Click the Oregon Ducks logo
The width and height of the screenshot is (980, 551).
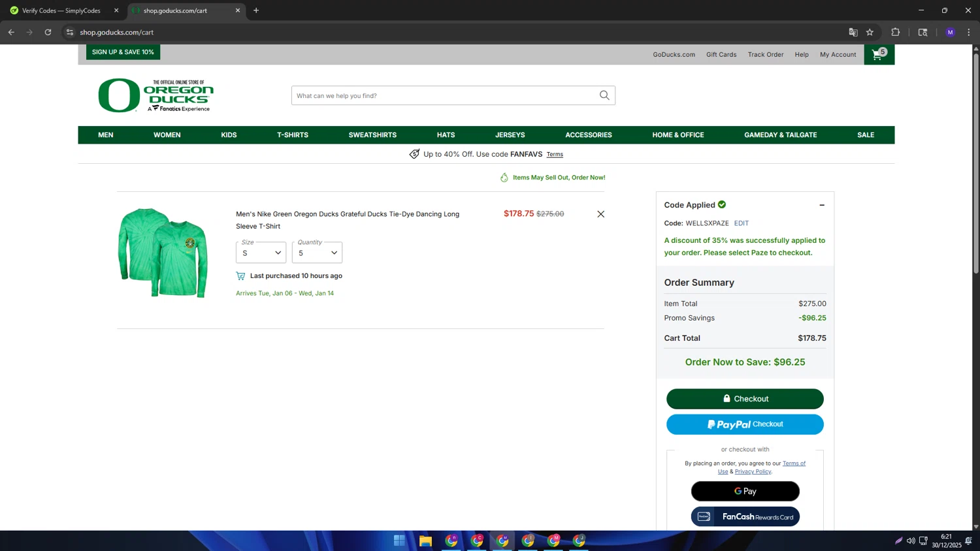click(x=155, y=95)
